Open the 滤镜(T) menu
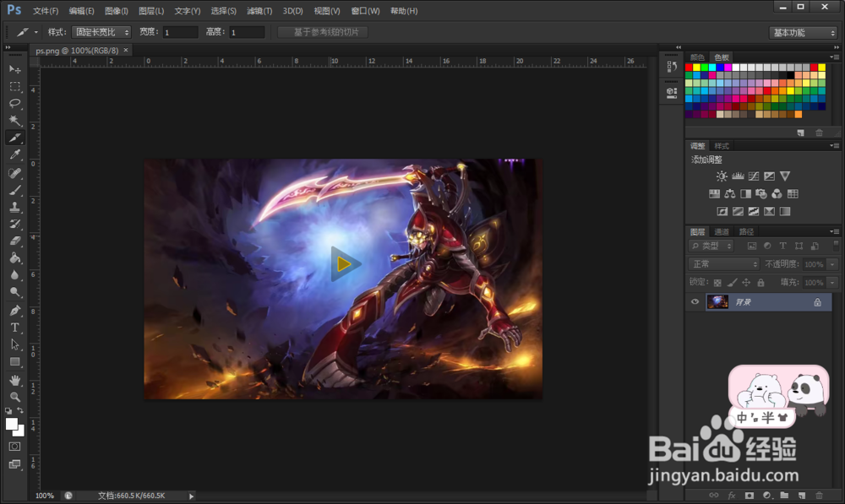This screenshot has height=504, width=845. click(x=259, y=11)
